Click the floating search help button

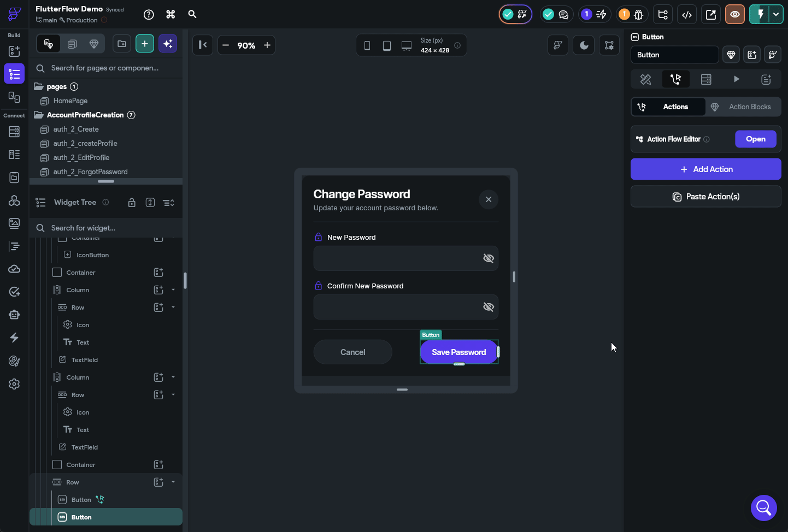[x=764, y=508]
